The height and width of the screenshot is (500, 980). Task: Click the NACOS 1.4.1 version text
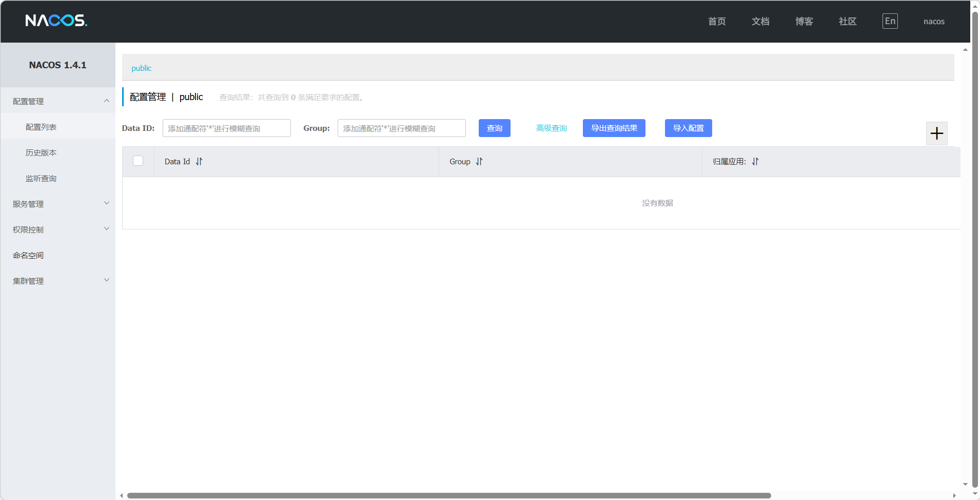click(x=57, y=65)
